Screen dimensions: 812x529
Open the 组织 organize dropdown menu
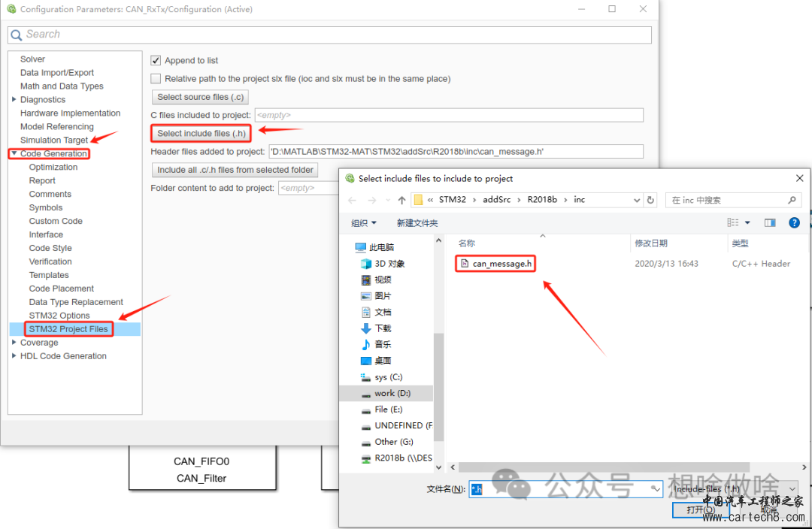(364, 223)
